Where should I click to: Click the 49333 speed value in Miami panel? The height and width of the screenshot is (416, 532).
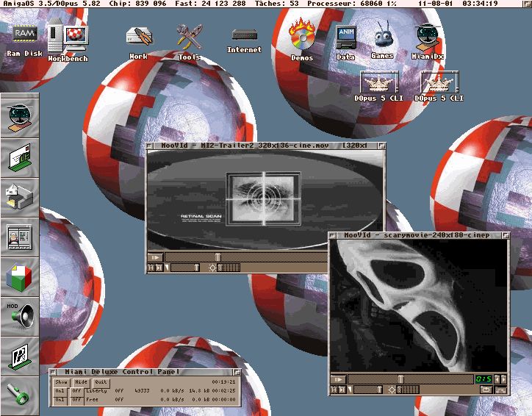142,391
